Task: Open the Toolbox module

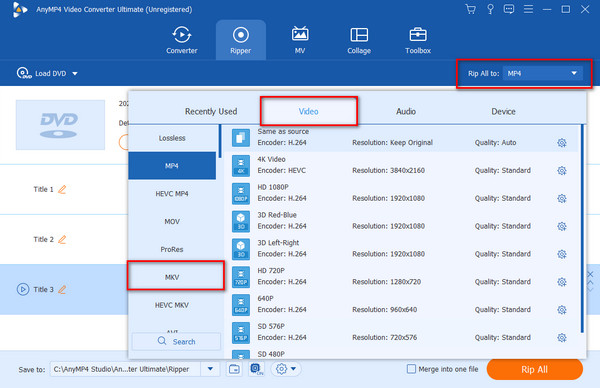Action: tap(417, 40)
